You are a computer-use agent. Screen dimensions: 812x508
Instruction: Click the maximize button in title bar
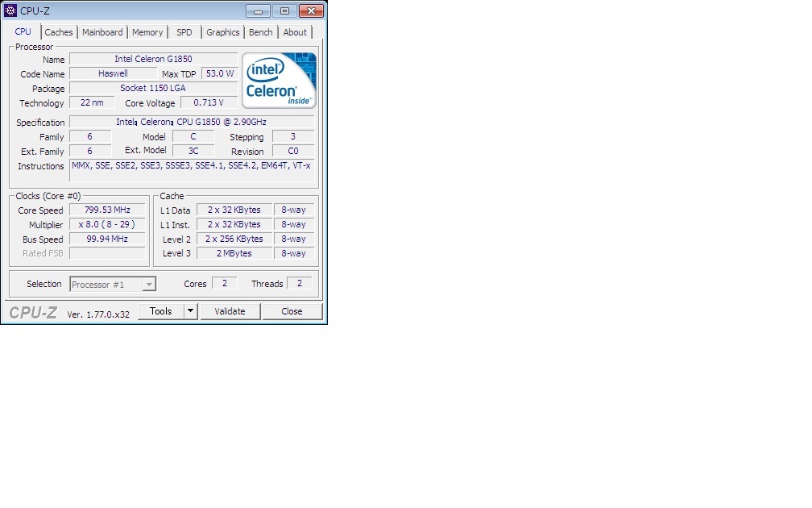(x=284, y=11)
